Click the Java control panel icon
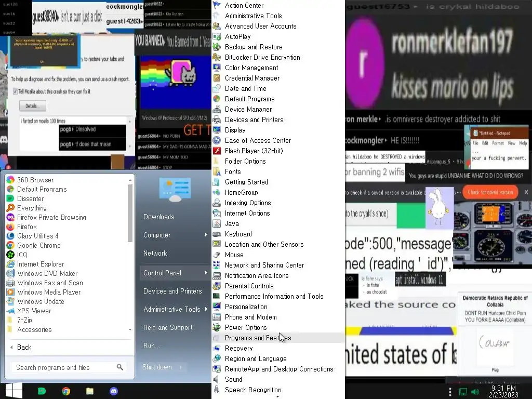 tap(217, 223)
